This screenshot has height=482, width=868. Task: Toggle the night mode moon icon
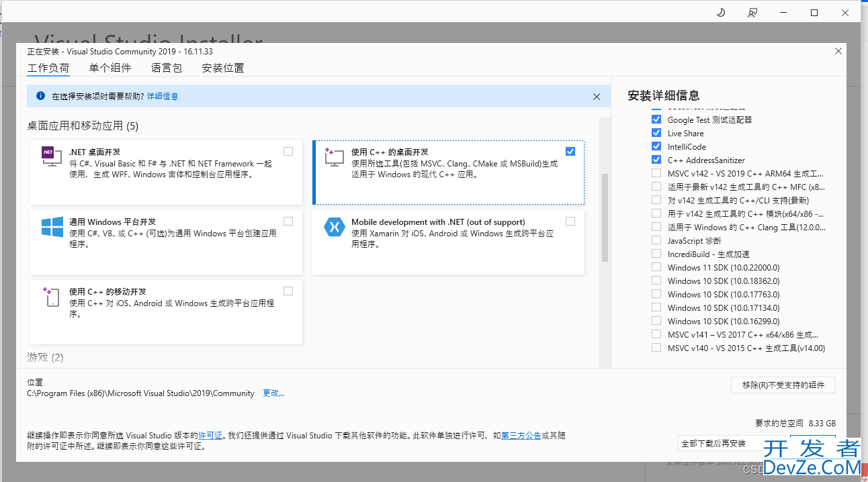[721, 13]
